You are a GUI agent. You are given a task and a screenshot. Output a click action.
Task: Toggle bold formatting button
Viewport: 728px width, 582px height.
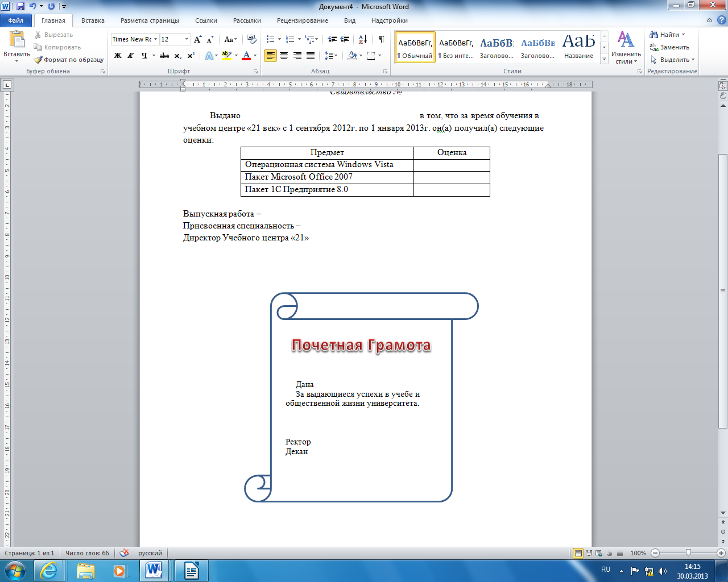pyautogui.click(x=118, y=56)
